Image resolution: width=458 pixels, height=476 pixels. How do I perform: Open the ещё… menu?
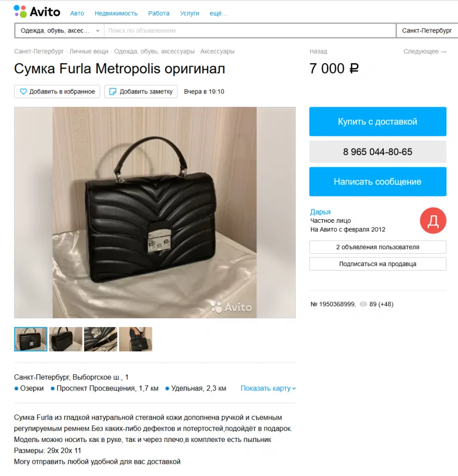[218, 13]
